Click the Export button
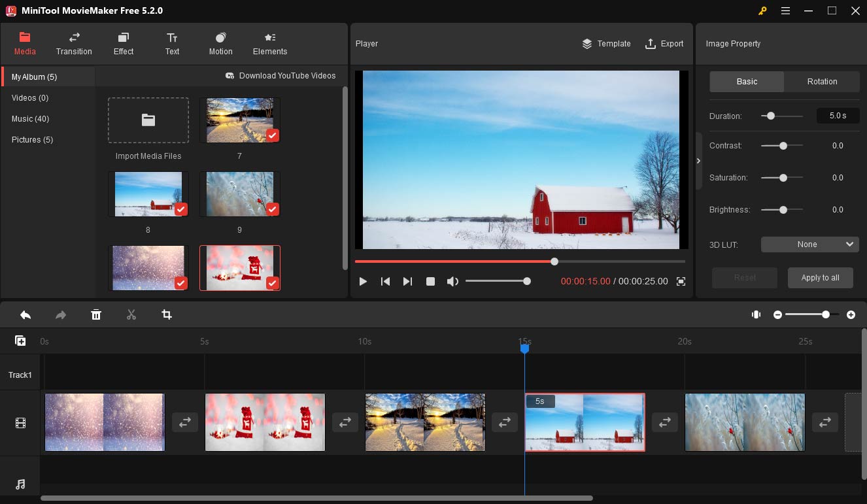 (664, 43)
